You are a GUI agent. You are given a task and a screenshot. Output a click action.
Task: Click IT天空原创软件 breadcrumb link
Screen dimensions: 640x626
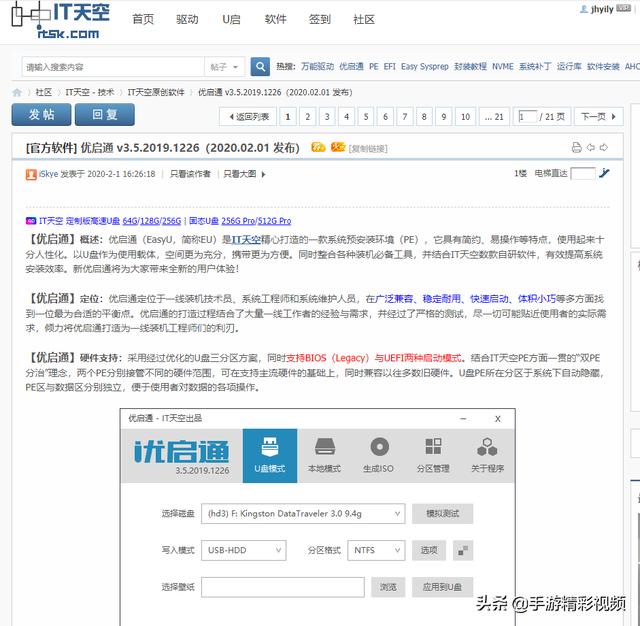click(156, 93)
